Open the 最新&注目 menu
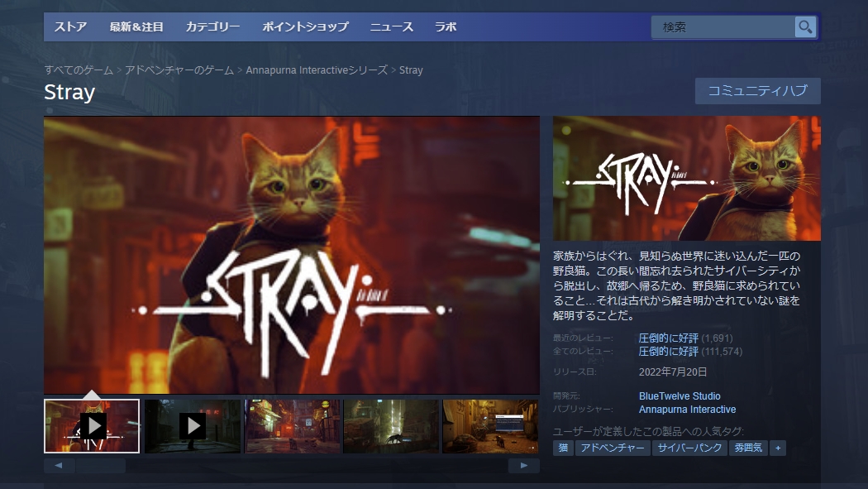The width and height of the screenshot is (868, 489). click(x=136, y=26)
